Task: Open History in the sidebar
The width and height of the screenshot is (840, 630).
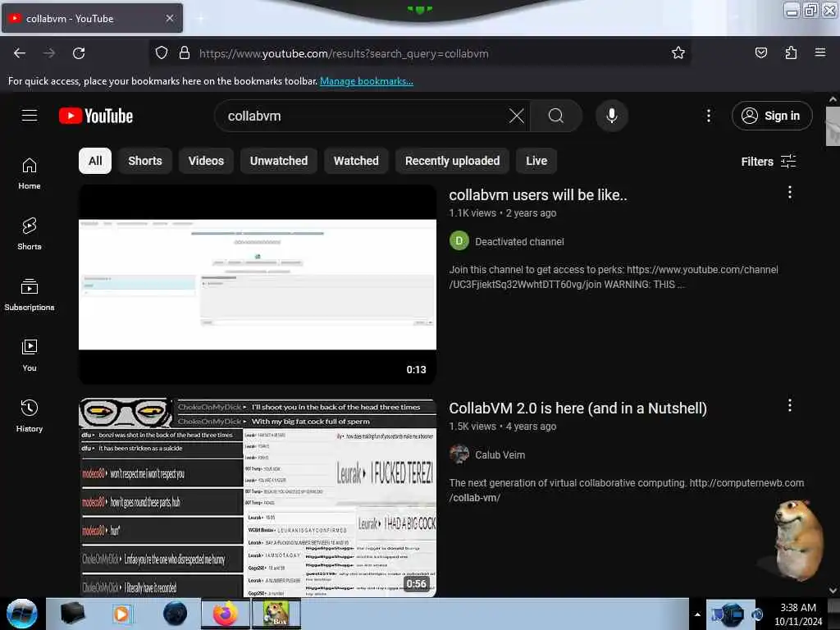Action: 30,416
